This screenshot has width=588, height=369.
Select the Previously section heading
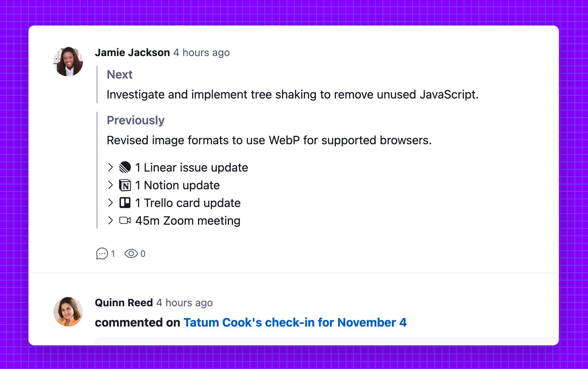pos(135,120)
